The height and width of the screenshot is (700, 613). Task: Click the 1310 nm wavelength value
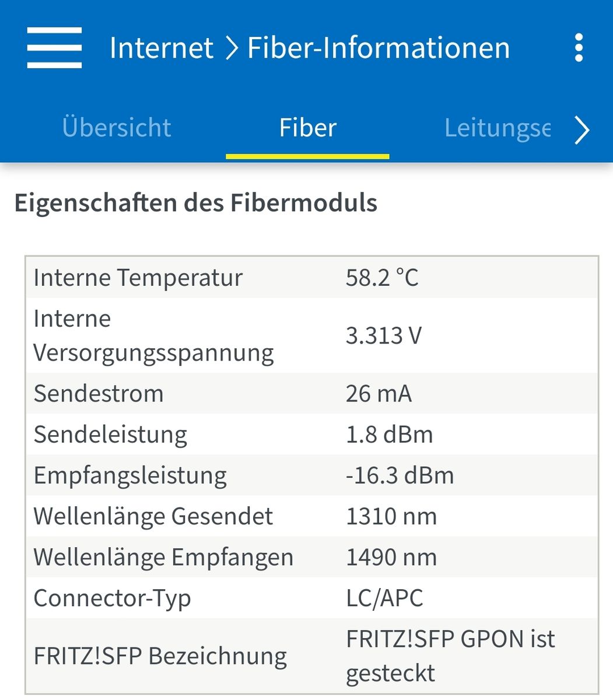391,516
